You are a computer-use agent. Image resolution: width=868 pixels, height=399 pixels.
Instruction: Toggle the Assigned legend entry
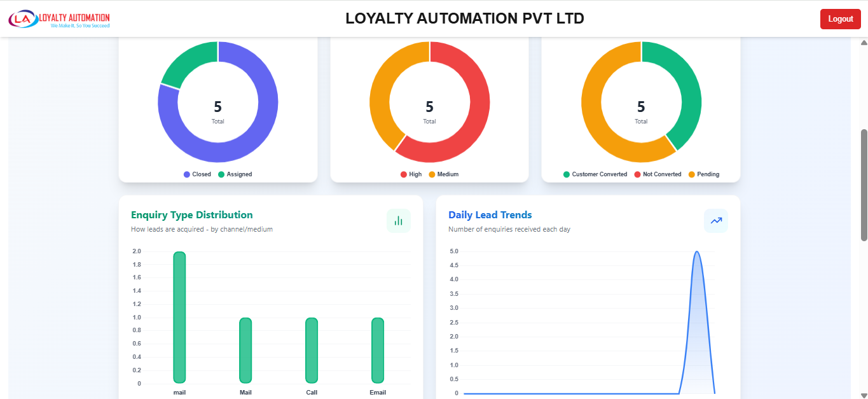(236, 174)
